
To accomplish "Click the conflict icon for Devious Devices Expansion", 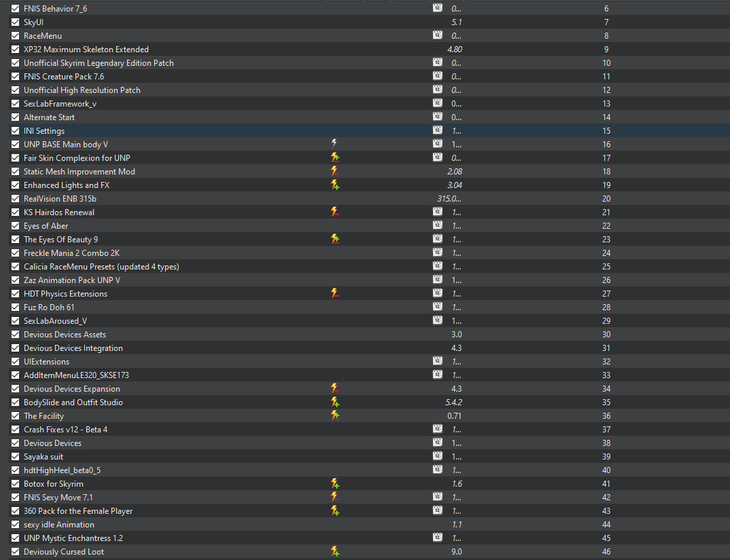I will point(335,388).
